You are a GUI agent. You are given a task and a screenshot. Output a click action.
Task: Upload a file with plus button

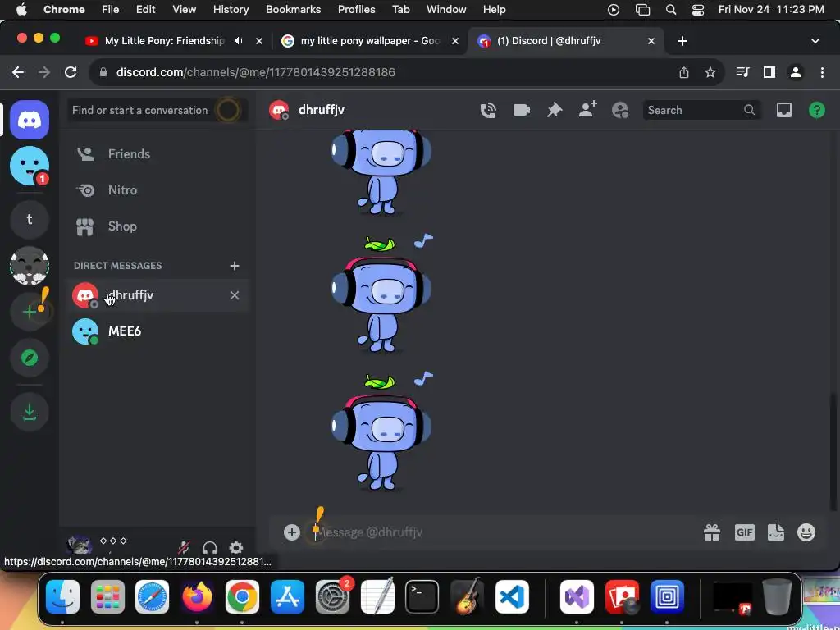pyautogui.click(x=291, y=532)
